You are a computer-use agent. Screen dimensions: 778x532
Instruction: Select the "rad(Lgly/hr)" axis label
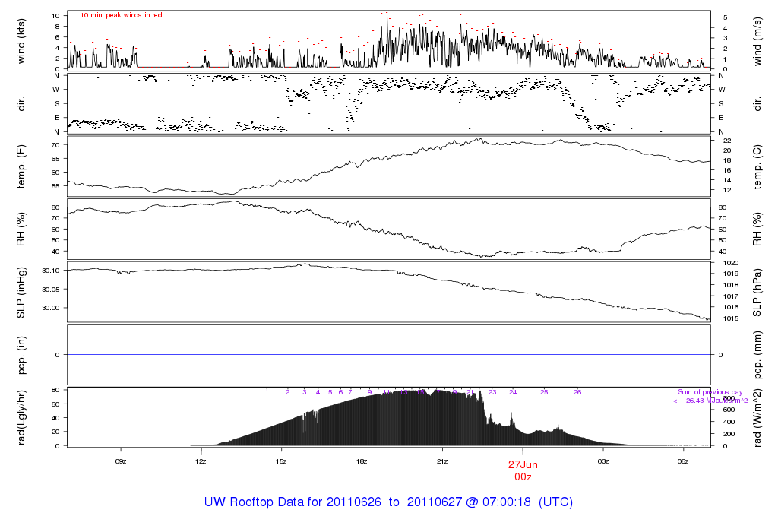coord(21,417)
